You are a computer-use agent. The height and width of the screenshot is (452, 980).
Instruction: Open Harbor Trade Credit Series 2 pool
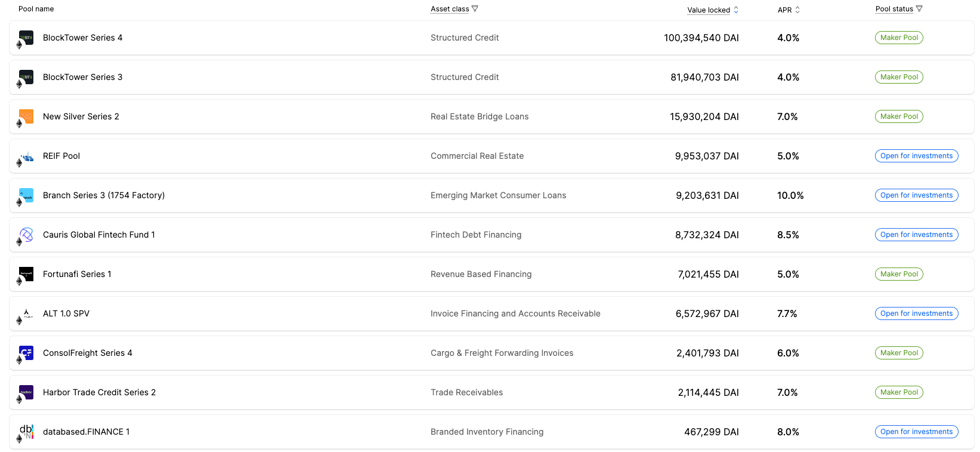[x=99, y=392]
